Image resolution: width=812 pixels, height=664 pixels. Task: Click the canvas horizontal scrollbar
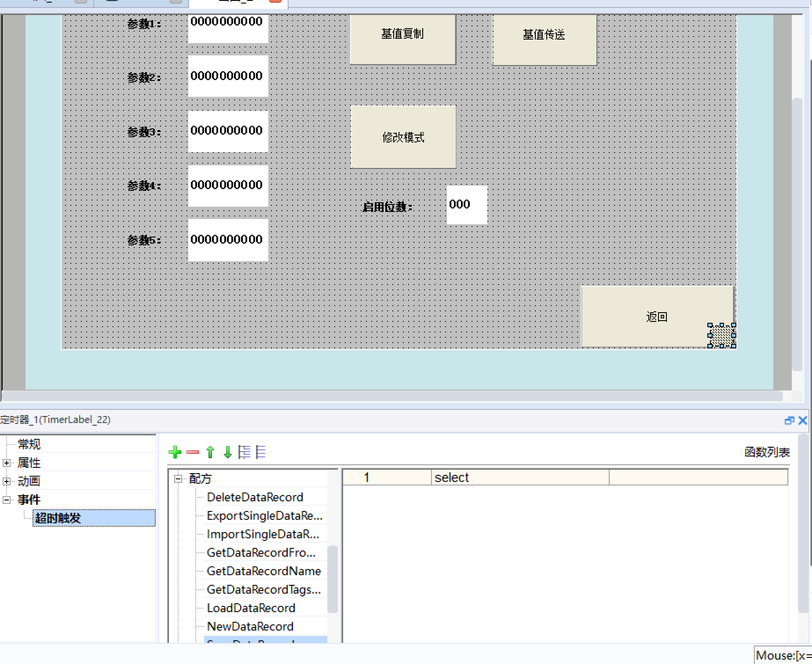coord(391,396)
